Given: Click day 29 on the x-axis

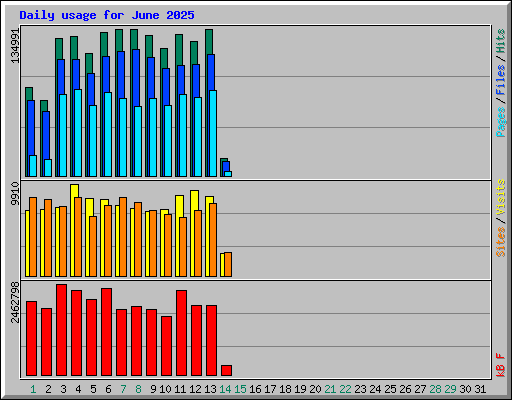Looking at the screenshot, I should 450,389.
